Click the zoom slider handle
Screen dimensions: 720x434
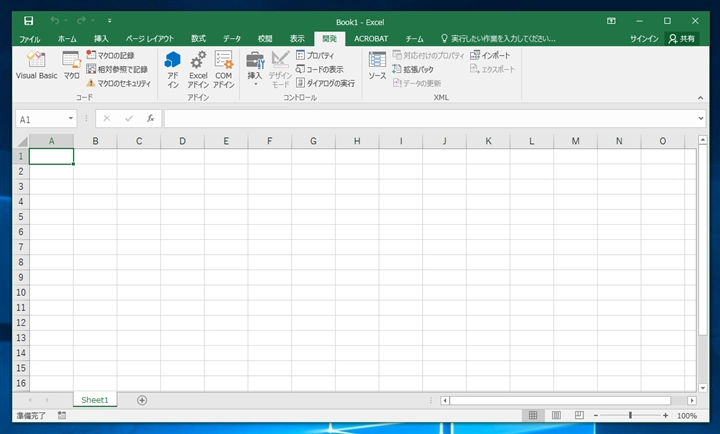tap(630, 415)
